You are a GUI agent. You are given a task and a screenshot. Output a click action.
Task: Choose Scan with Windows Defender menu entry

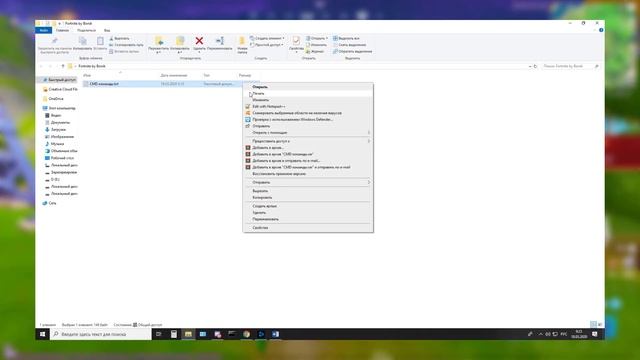click(x=308, y=120)
